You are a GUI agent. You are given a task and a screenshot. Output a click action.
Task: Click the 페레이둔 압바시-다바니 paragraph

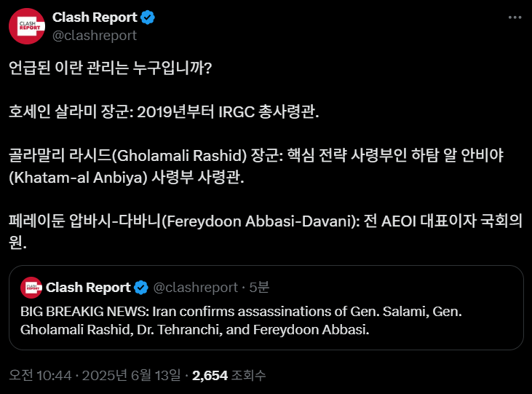pyautogui.click(x=266, y=232)
